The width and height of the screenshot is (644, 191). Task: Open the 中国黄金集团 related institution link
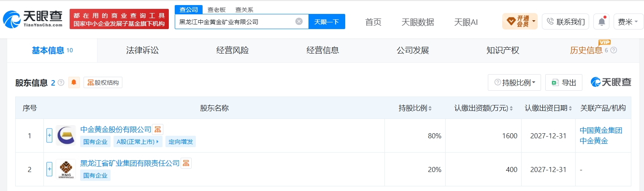601,130
